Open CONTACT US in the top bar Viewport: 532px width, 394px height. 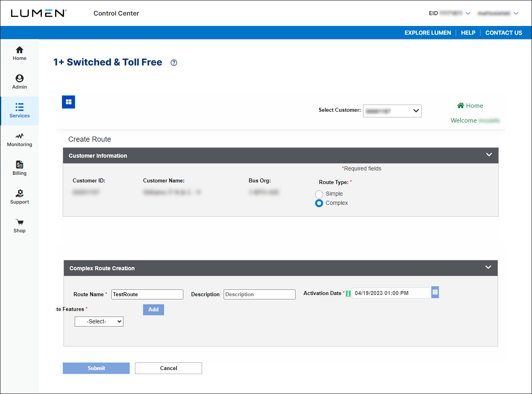click(504, 33)
